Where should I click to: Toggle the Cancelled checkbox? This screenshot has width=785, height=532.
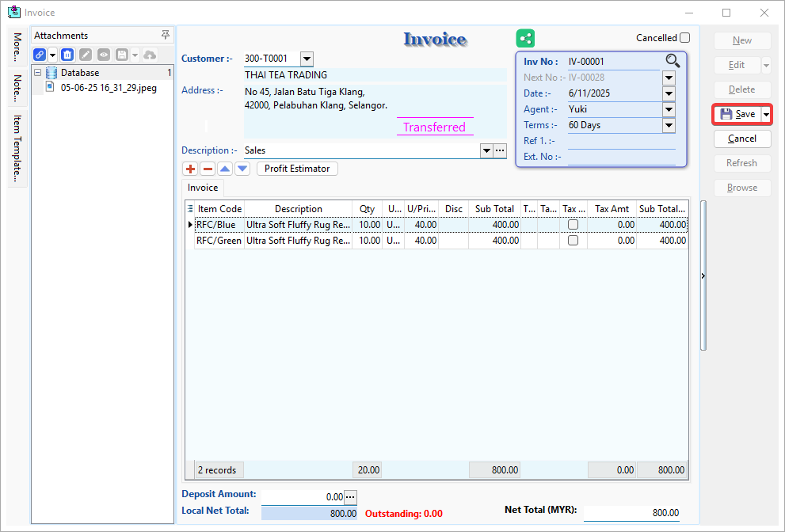684,37
